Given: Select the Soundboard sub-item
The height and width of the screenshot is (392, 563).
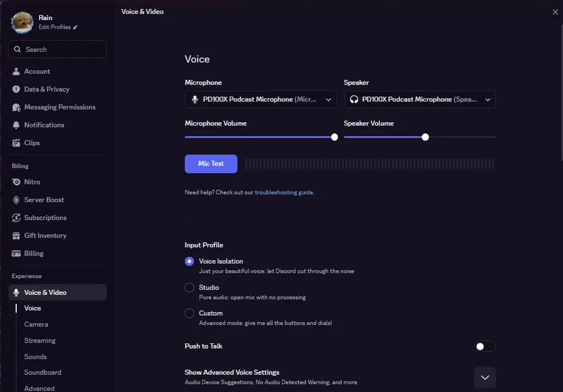Looking at the screenshot, I should point(42,372).
